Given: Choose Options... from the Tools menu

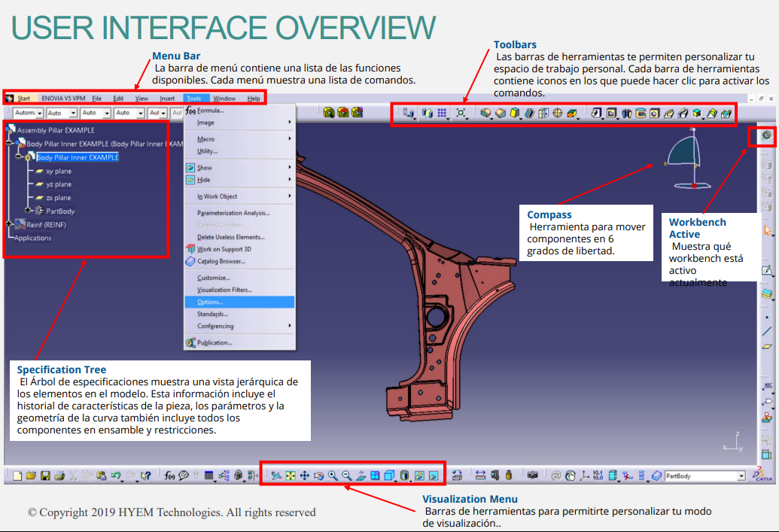Looking at the screenshot, I should tap(210, 302).
